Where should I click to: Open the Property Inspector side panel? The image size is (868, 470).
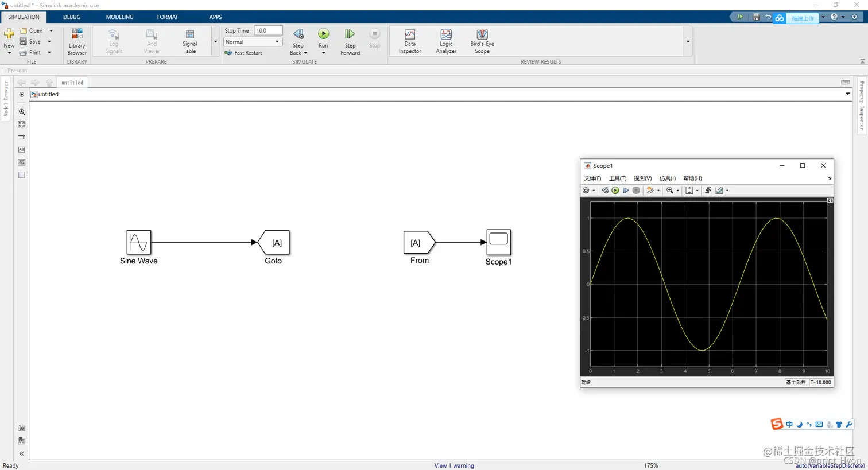(862, 105)
